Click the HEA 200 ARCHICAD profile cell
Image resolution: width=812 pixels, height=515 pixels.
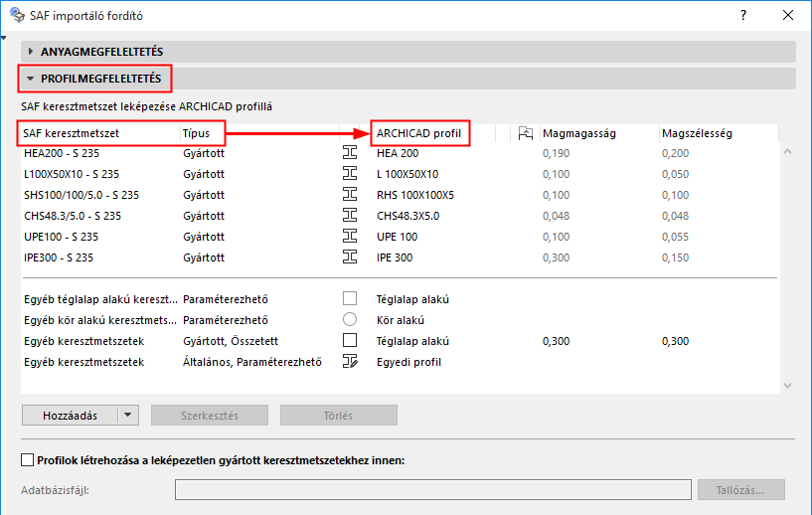coord(398,153)
